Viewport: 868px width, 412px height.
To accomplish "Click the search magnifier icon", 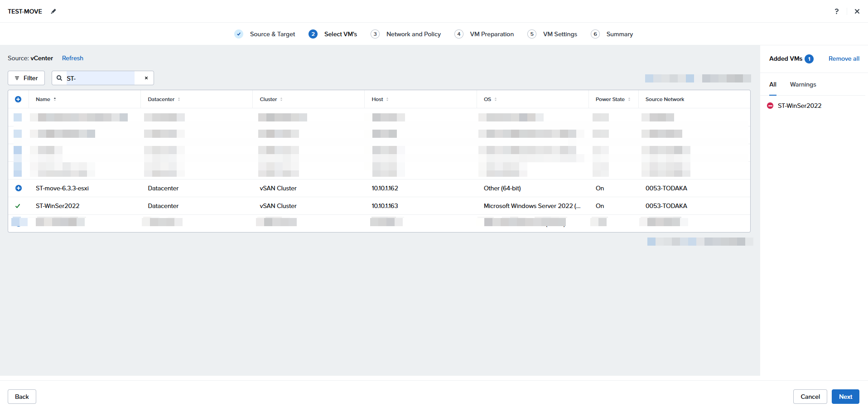I will pos(59,78).
